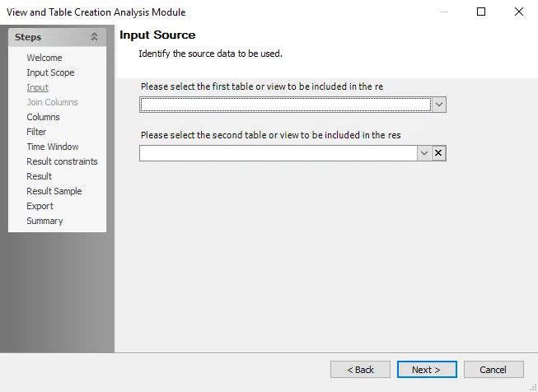Open the first table or view dropdown arrow

coord(439,105)
